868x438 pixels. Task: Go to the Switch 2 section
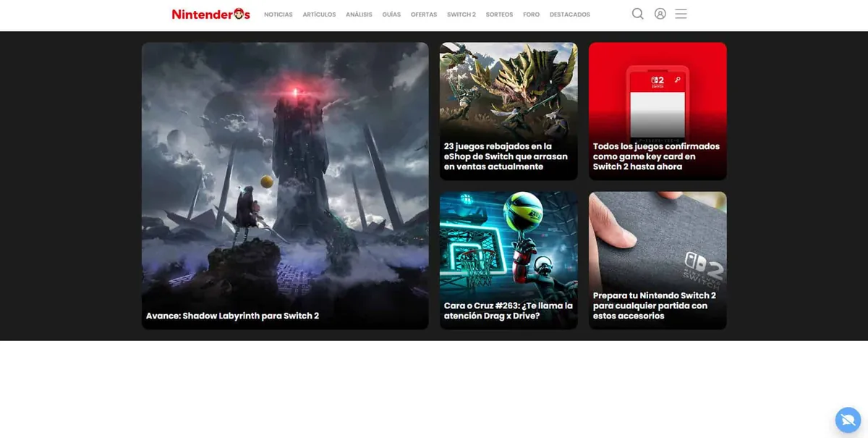(x=461, y=14)
